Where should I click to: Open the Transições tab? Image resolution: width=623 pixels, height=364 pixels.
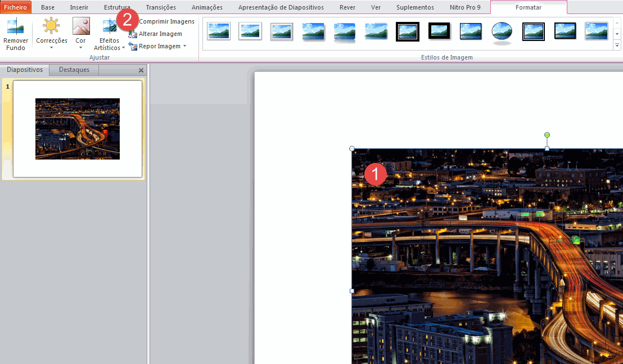(160, 7)
